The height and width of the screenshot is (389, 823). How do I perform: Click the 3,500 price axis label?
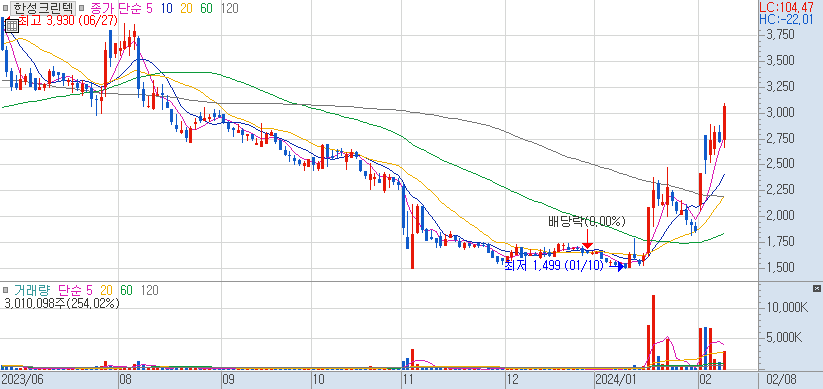click(x=780, y=61)
